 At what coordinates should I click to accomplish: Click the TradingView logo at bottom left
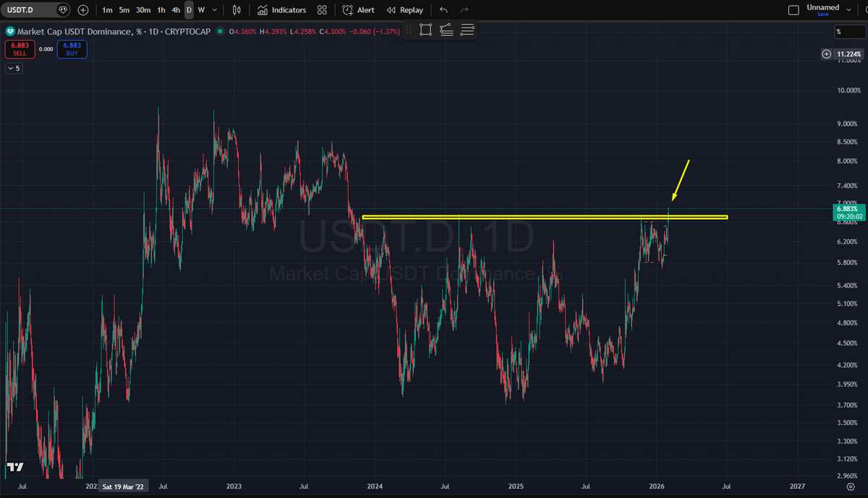(14, 467)
